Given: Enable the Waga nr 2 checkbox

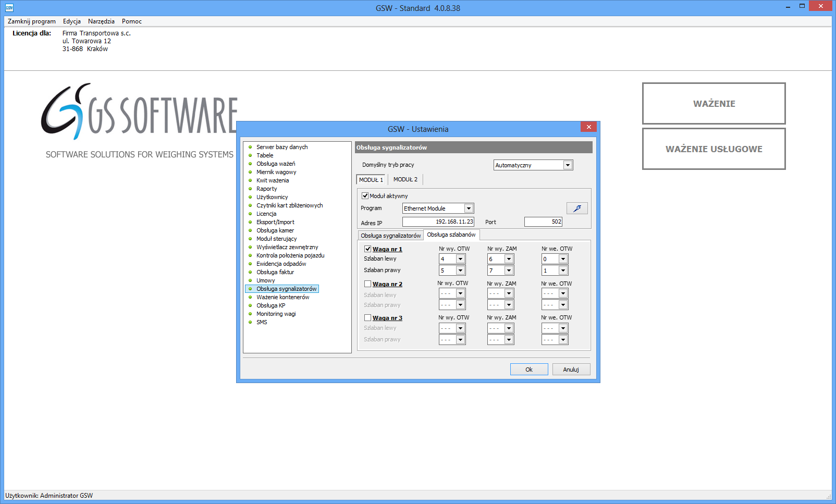Looking at the screenshot, I should tap(368, 284).
